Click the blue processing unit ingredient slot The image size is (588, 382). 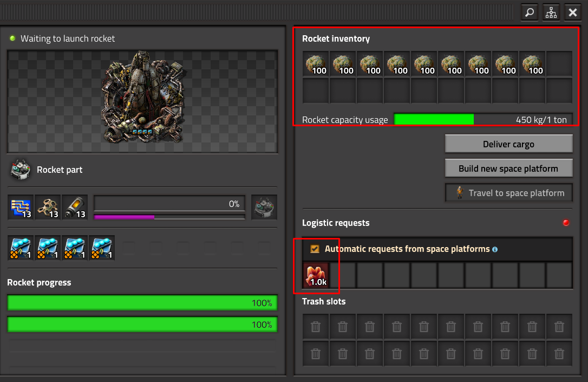[21, 207]
